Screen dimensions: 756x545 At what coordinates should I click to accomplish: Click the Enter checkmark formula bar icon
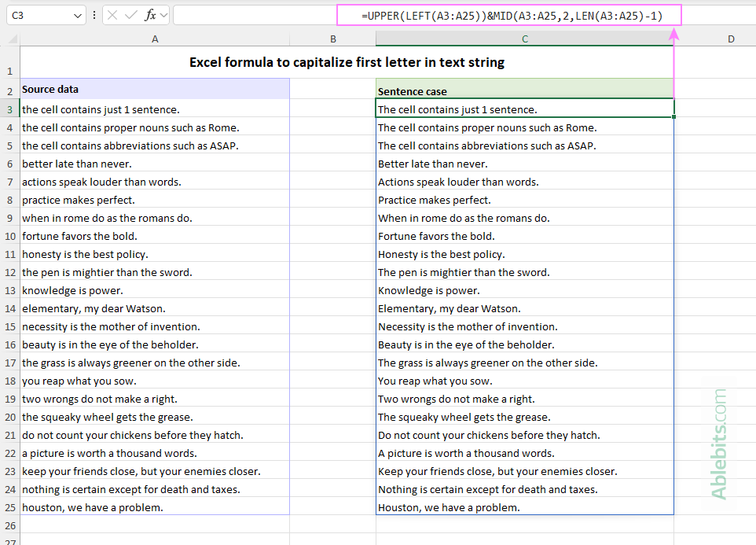pos(130,16)
